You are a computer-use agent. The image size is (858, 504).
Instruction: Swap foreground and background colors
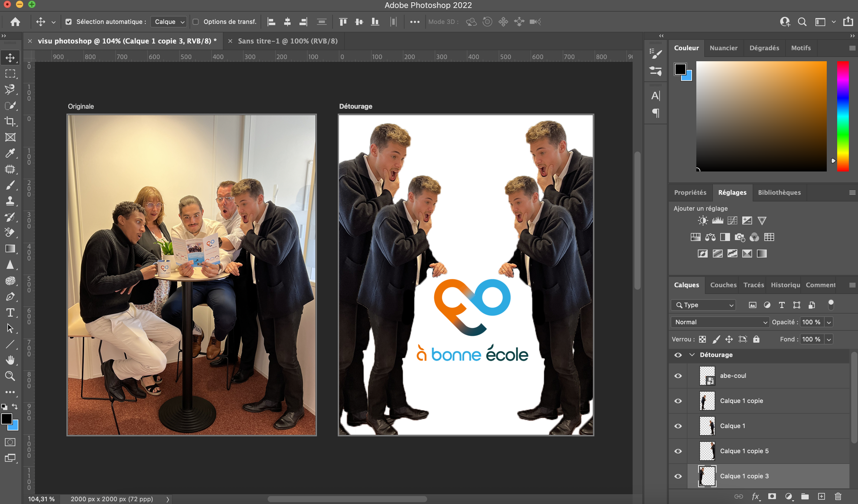[x=15, y=407]
